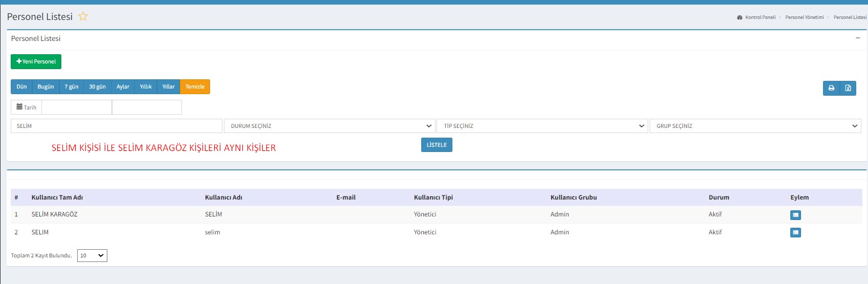The width and height of the screenshot is (868, 284).
Task: Select the Dün date filter
Action: (x=21, y=86)
